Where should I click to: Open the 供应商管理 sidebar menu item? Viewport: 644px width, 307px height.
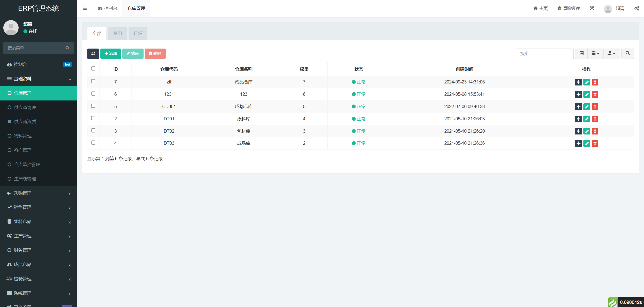[x=25, y=107]
